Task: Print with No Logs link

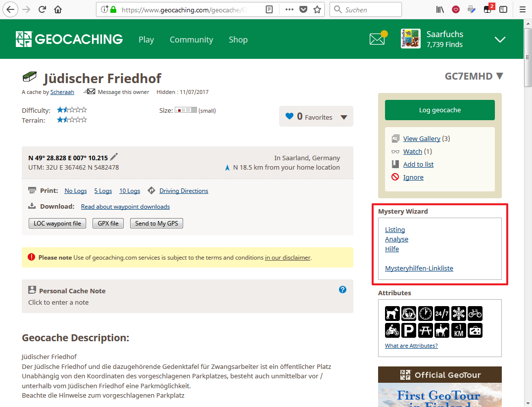Action: pos(76,190)
